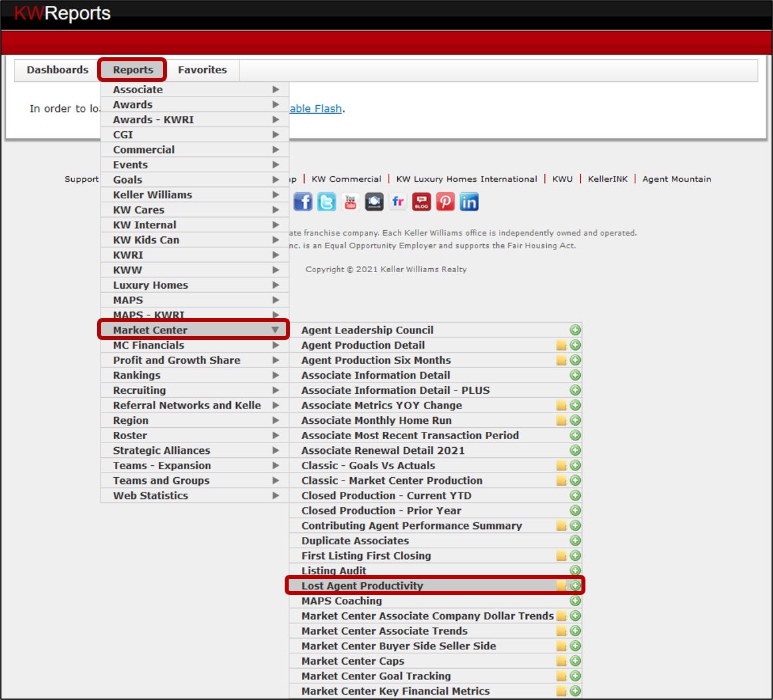The height and width of the screenshot is (700, 773).
Task: Open the Photobucket camera icon
Action: click(374, 202)
